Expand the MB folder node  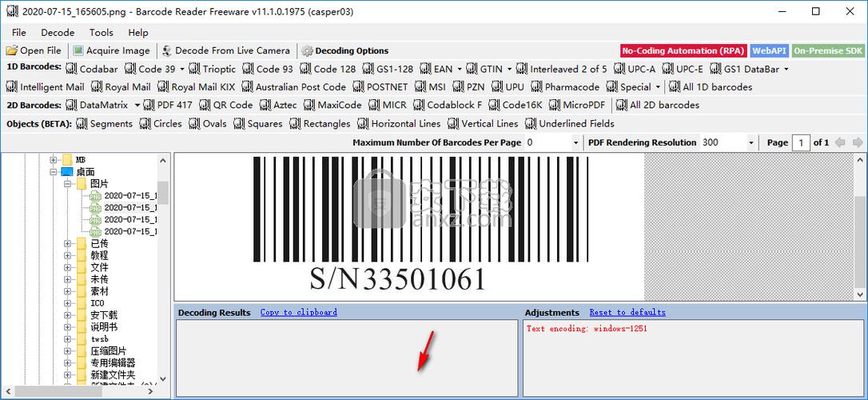tap(53, 160)
